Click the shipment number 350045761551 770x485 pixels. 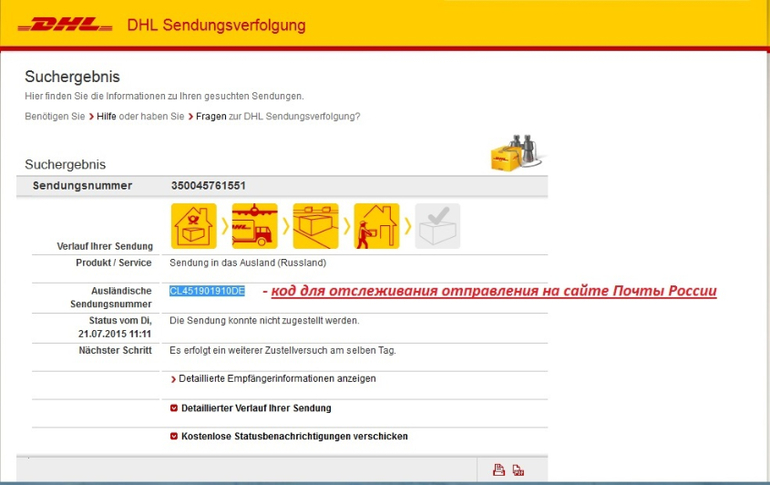[x=208, y=186]
